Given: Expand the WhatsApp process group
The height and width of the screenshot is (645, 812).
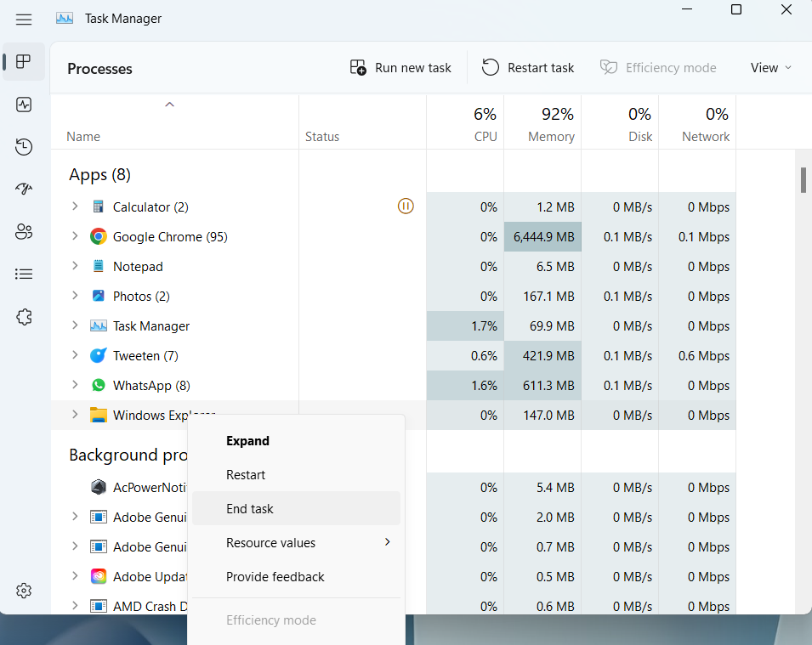Looking at the screenshot, I should (75, 385).
